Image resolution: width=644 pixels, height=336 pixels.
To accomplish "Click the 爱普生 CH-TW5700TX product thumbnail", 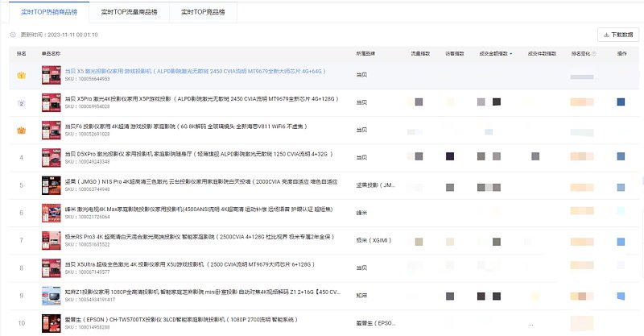I will point(52,323).
